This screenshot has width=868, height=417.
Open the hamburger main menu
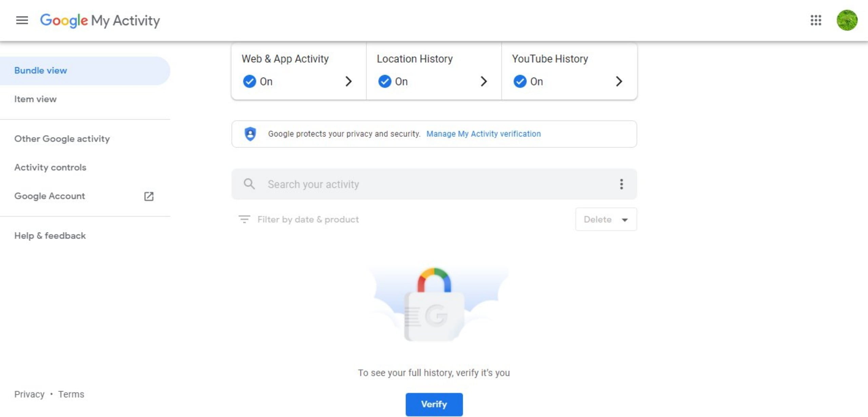tap(22, 20)
